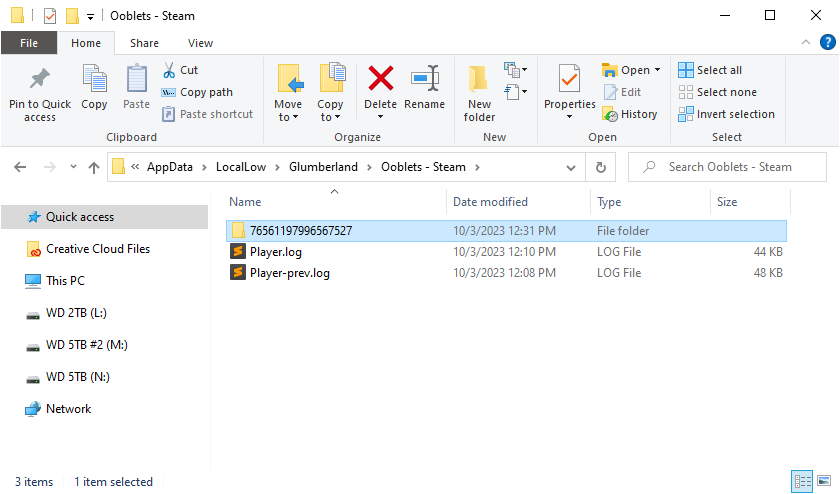Switch to the Home ribbon tab
The image size is (840, 494).
[x=86, y=43]
